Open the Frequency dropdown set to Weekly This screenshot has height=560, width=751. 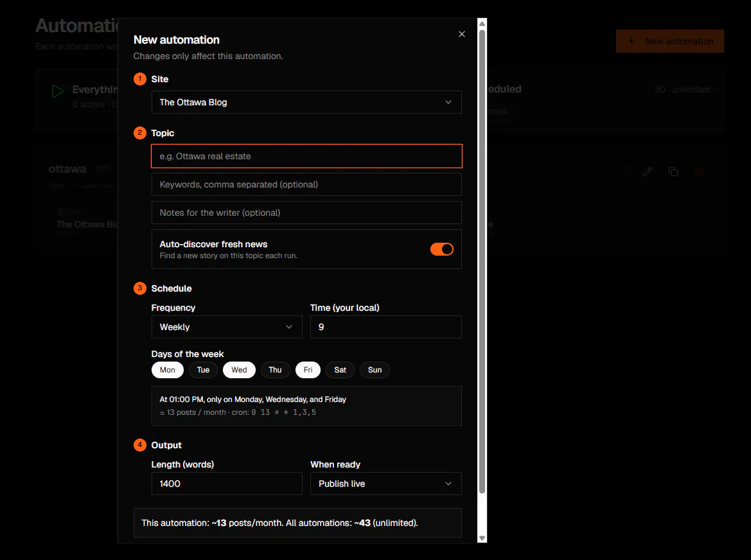[227, 327]
